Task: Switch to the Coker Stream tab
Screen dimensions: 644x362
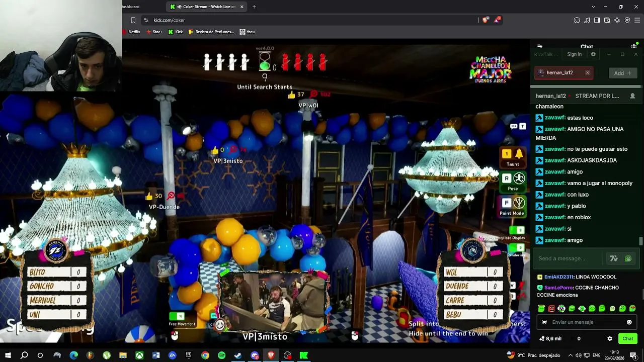Action: click(x=207, y=7)
